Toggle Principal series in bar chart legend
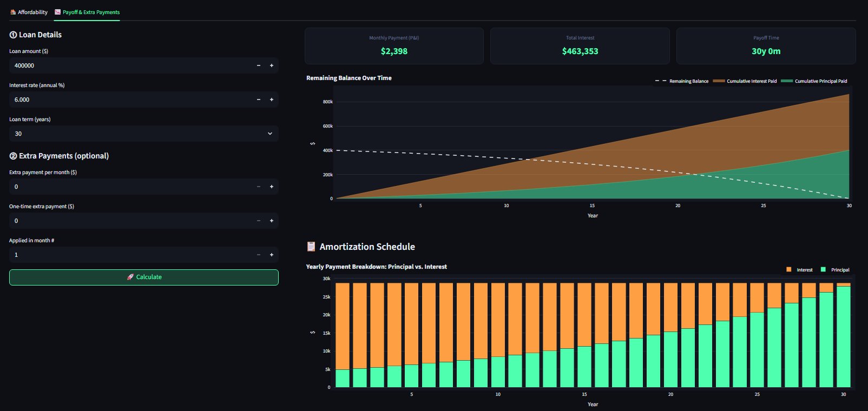Image resolution: width=868 pixels, height=411 pixels. point(835,270)
